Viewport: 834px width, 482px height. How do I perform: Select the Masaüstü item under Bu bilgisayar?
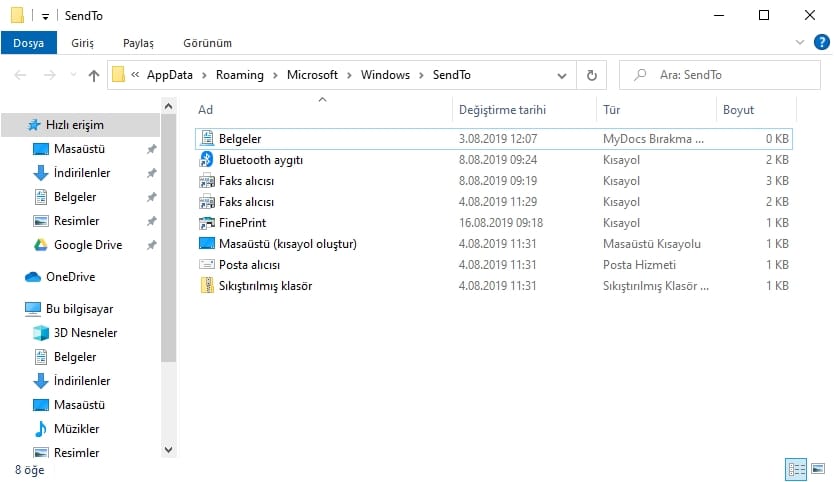pyautogui.click(x=79, y=405)
